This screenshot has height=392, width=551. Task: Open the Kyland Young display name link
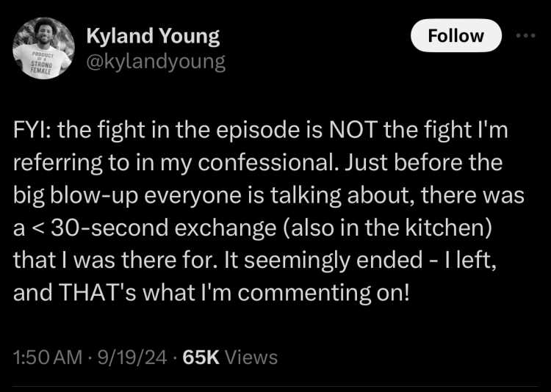tap(153, 37)
